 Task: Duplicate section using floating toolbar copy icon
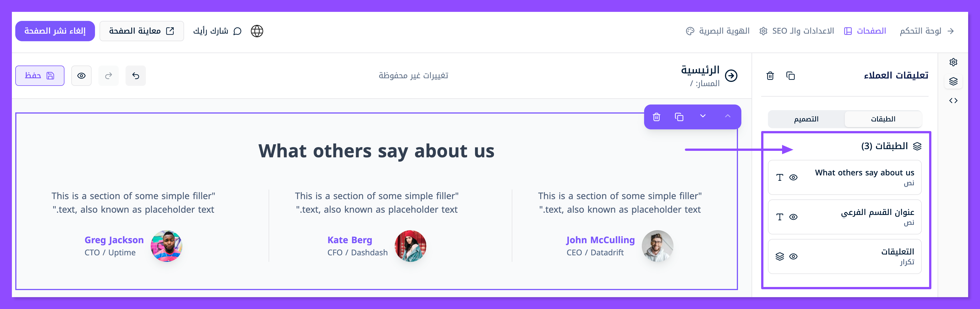tap(679, 117)
